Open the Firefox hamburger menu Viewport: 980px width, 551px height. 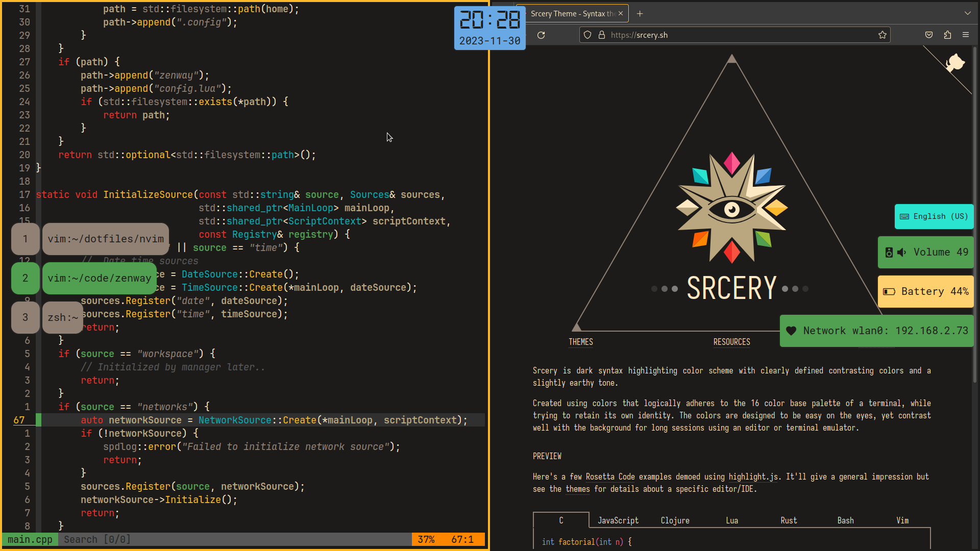966,35
